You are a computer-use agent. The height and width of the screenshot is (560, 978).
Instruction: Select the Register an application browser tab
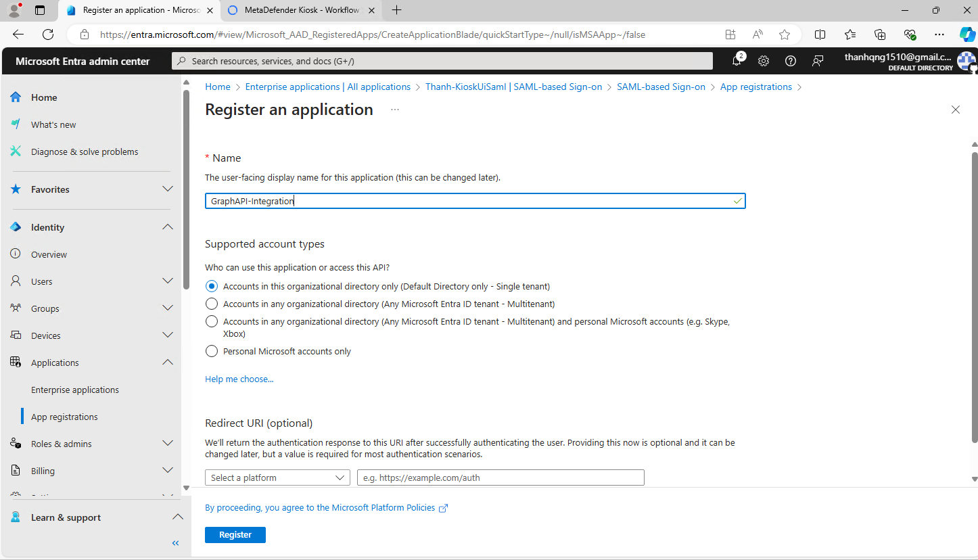click(x=140, y=10)
